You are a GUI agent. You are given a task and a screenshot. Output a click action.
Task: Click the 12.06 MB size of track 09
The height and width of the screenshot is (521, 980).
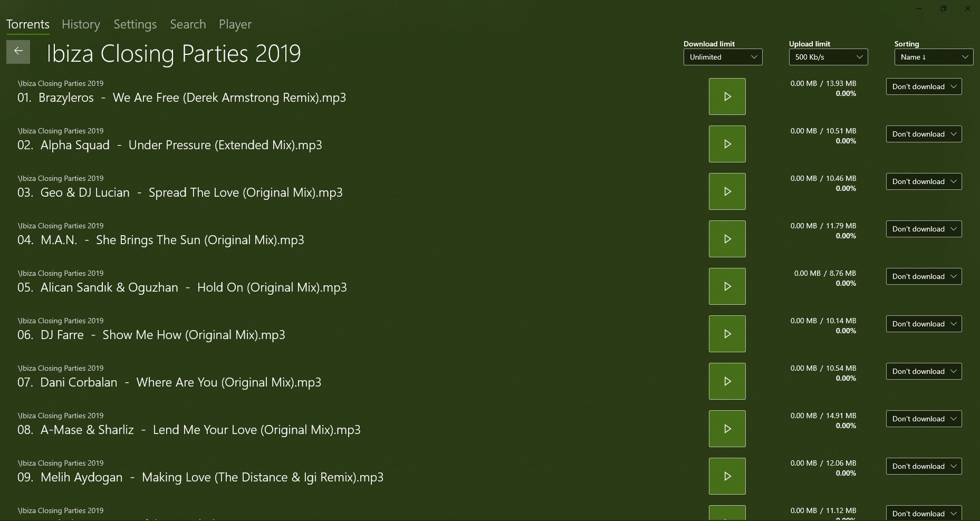[x=841, y=463]
